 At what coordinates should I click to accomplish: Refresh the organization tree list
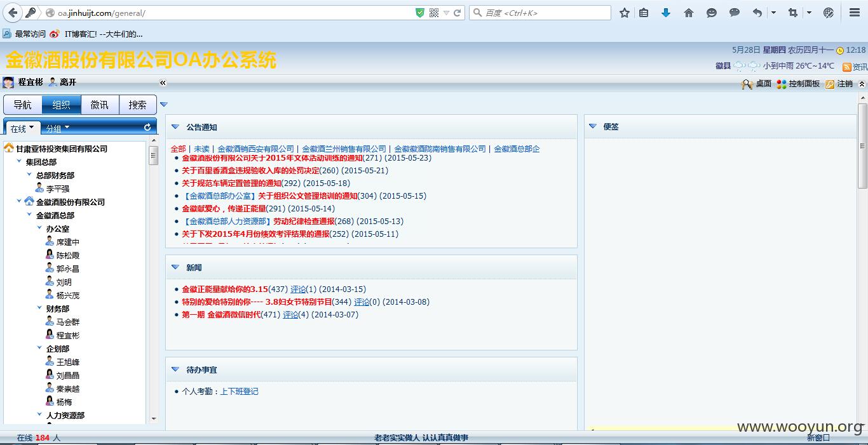147,128
